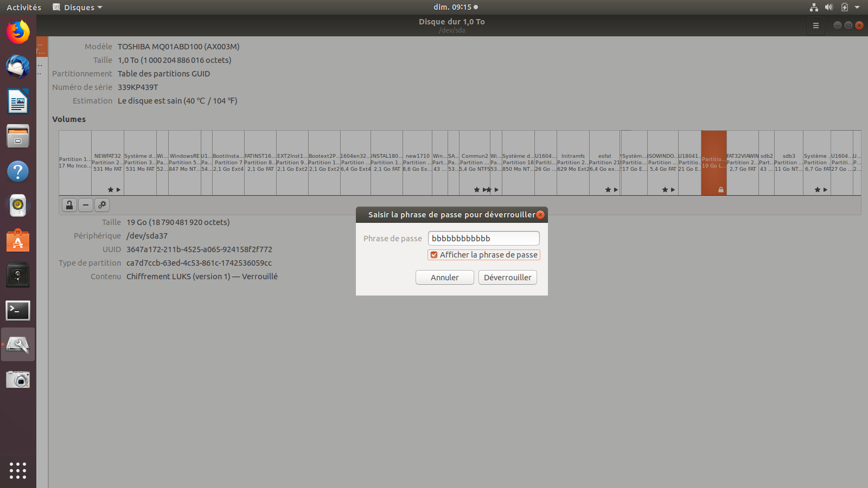
Task: Click the Phrase de passe input field
Action: (x=483, y=238)
